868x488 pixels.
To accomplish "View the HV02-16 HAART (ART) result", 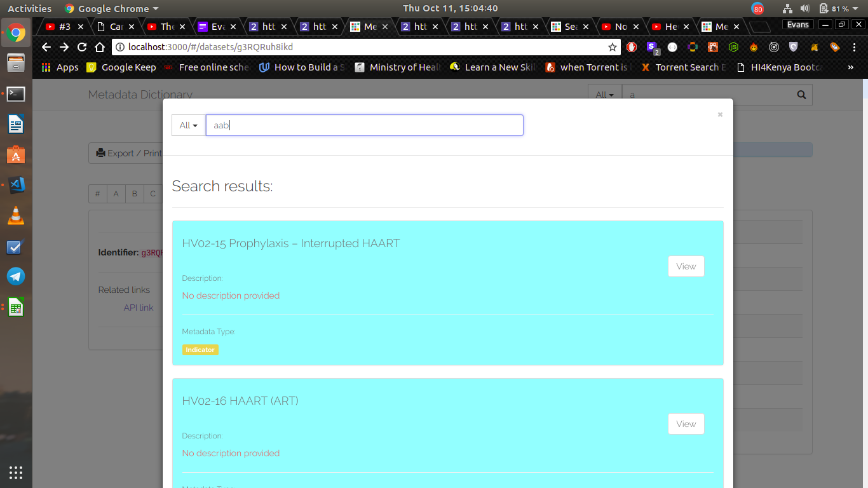I will pyautogui.click(x=686, y=424).
